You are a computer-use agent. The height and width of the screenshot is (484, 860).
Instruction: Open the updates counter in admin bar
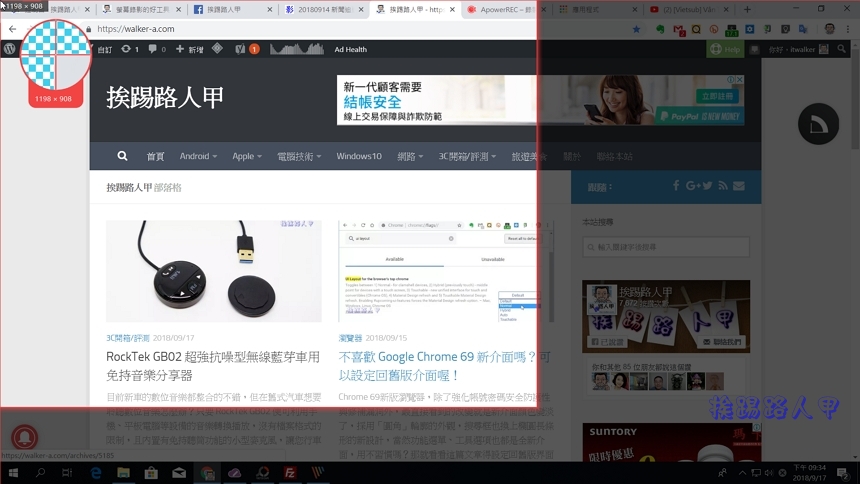[130, 49]
